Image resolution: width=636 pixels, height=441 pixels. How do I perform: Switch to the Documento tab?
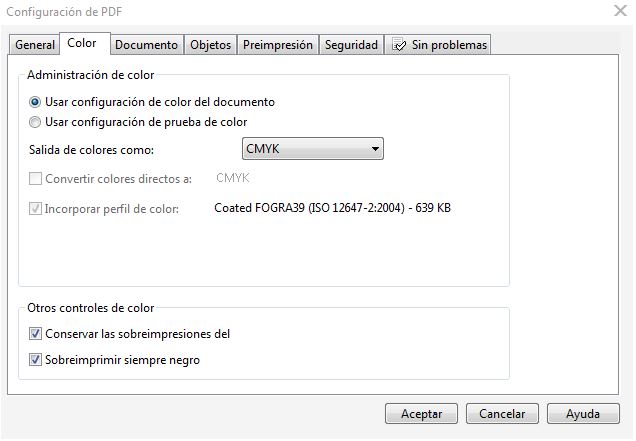coord(146,45)
